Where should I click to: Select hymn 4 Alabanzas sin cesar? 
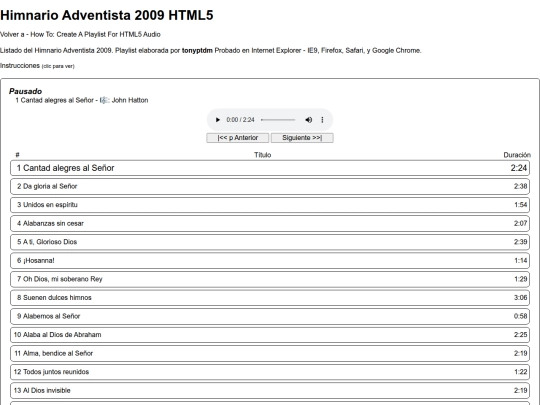point(270,224)
